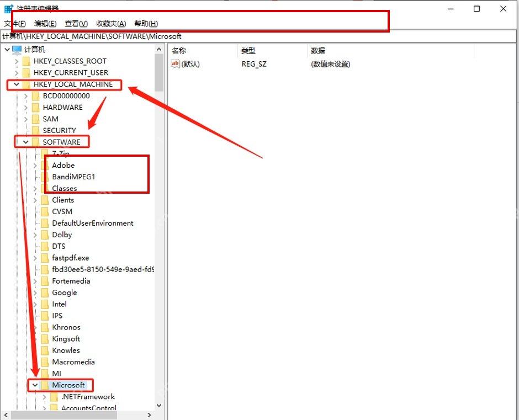Click the CVSM folder icon

click(45, 211)
